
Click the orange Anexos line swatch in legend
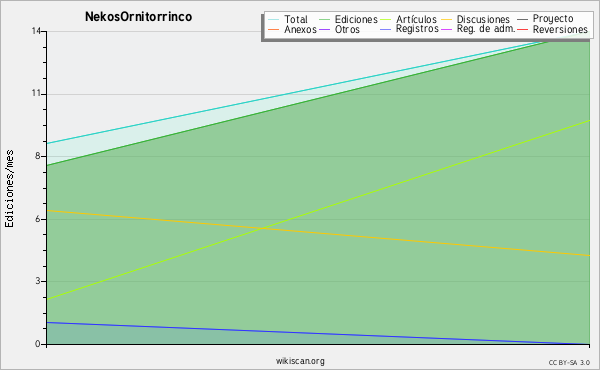pos(274,29)
